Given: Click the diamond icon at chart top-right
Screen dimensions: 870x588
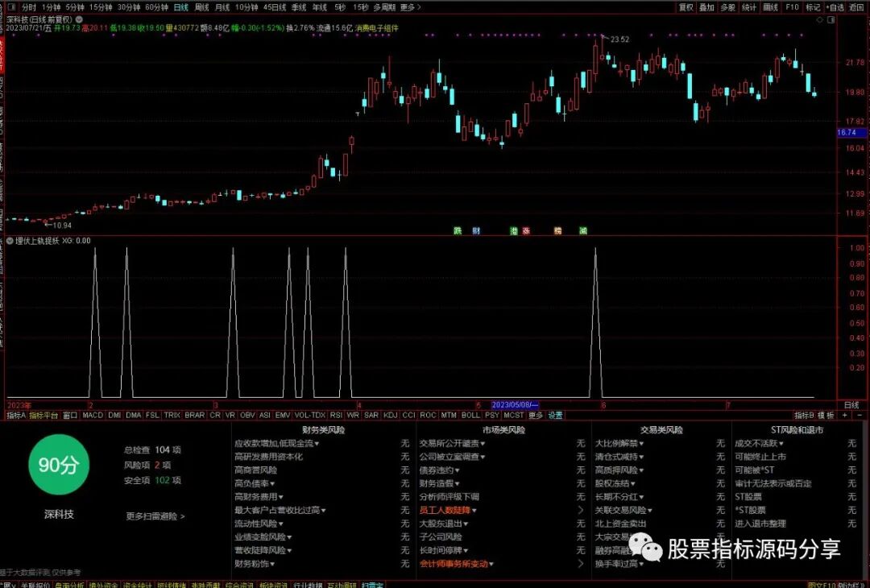Looking at the screenshot, I should click(820, 19).
